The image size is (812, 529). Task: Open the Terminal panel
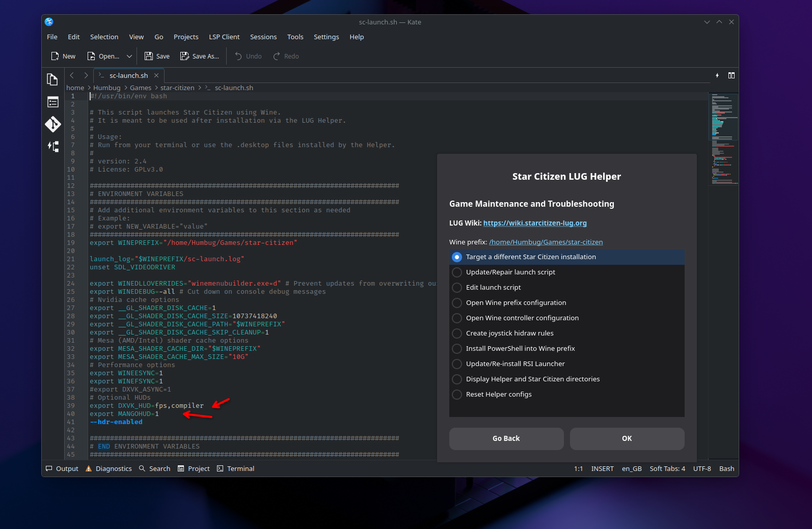[235, 468]
